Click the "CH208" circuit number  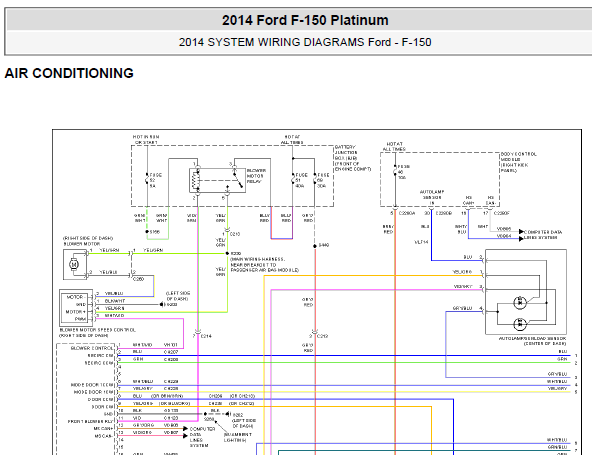pyautogui.click(x=171, y=359)
